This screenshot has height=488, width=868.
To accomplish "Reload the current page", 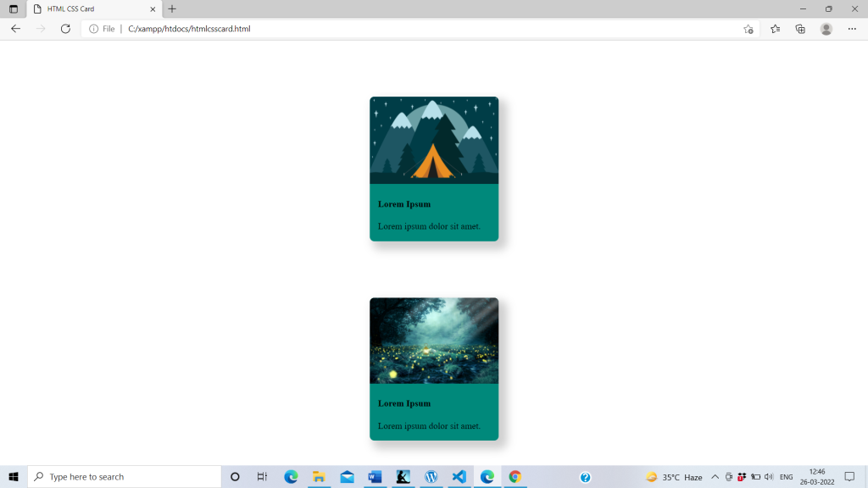I will (65, 29).
